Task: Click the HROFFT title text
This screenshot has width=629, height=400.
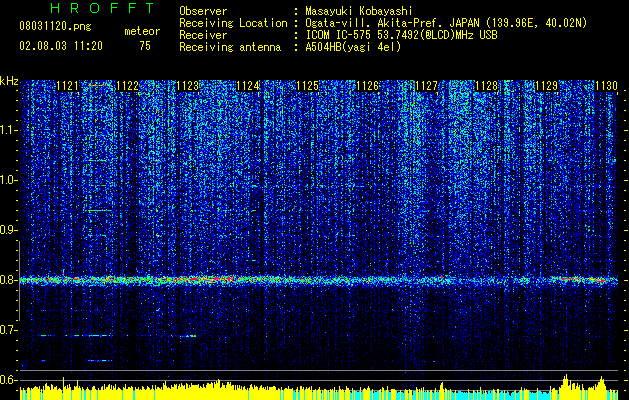Action: tap(103, 8)
